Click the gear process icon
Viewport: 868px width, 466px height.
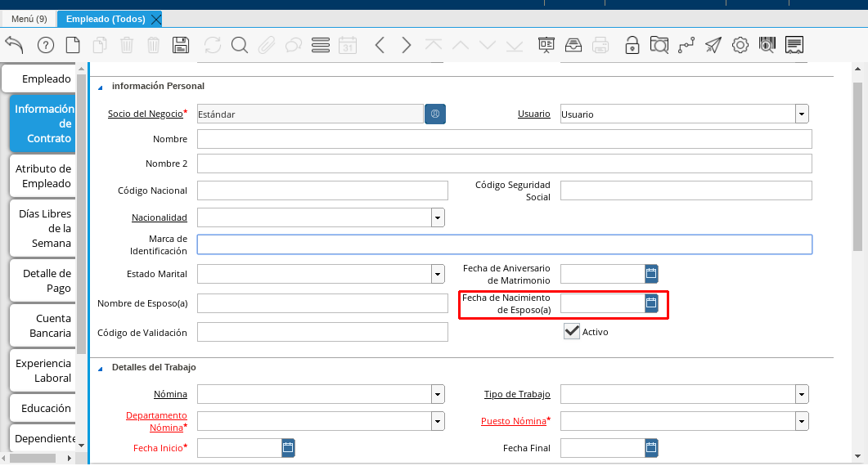click(740, 45)
